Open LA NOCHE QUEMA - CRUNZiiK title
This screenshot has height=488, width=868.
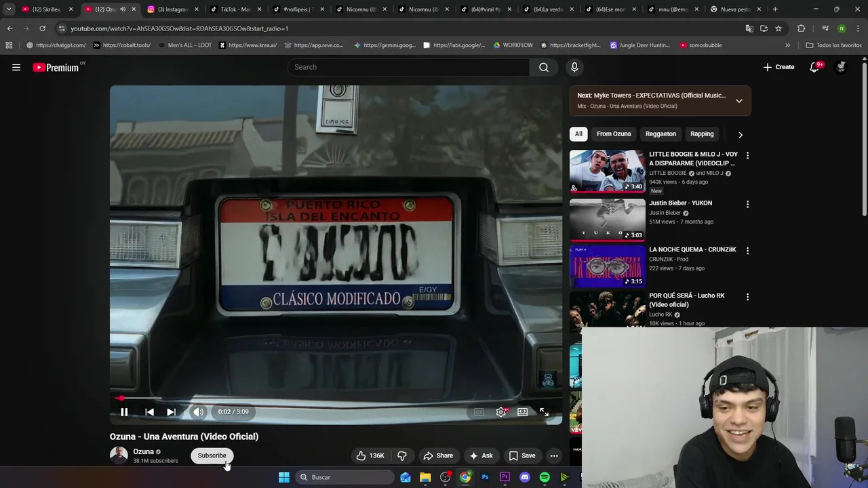click(x=692, y=249)
